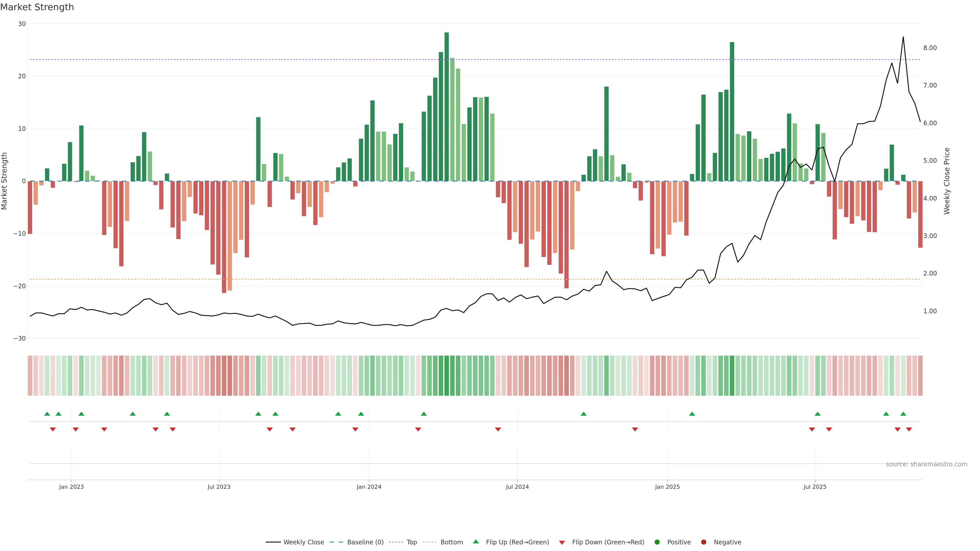
Task: Click the green Positive circle legend icon
Action: pyautogui.click(x=657, y=542)
